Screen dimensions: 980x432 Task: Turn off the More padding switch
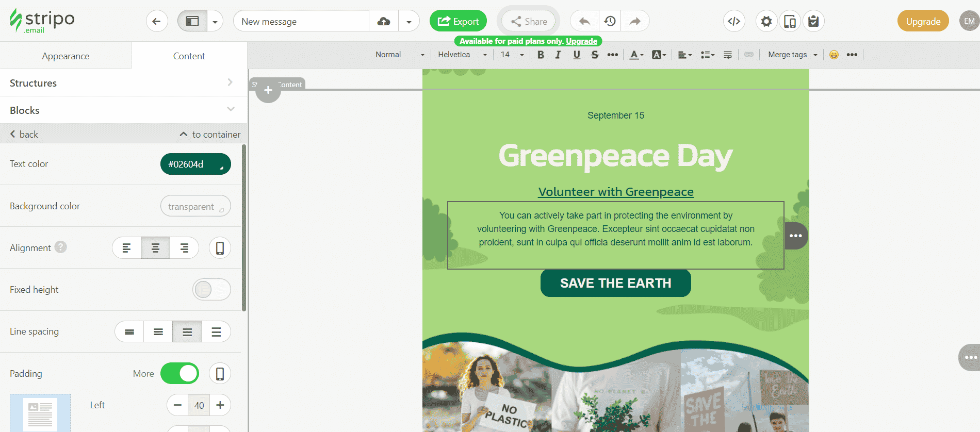tap(179, 374)
